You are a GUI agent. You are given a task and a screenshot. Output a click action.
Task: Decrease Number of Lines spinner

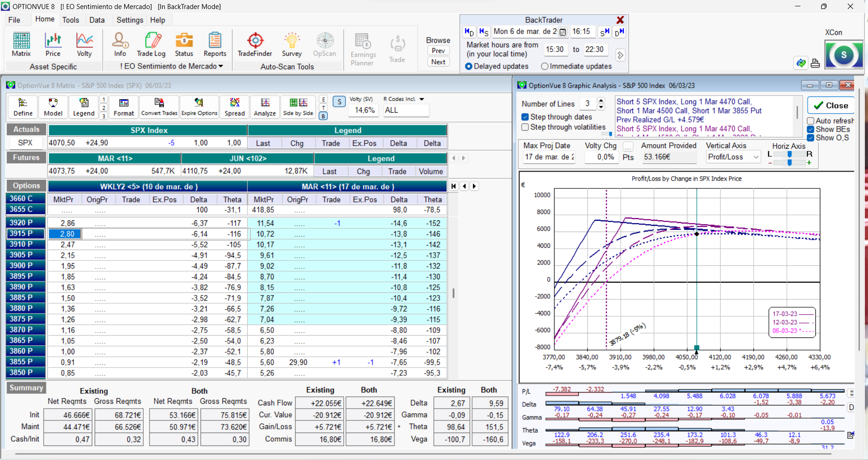tap(601, 107)
